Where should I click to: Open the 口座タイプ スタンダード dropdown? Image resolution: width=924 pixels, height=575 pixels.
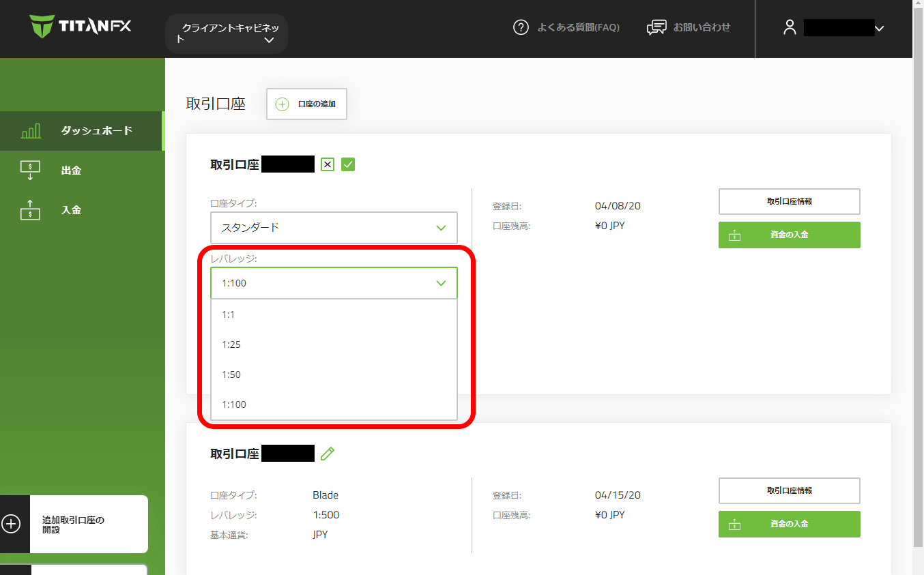(334, 228)
